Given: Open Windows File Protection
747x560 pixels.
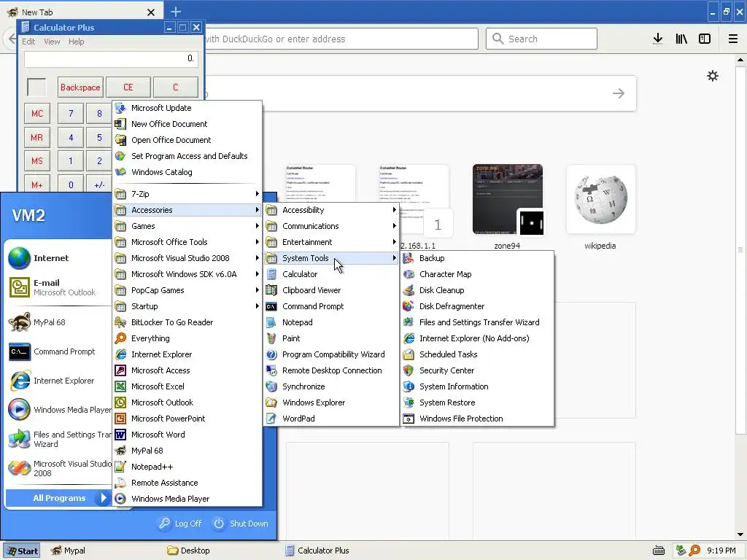Looking at the screenshot, I should [x=477, y=419].
